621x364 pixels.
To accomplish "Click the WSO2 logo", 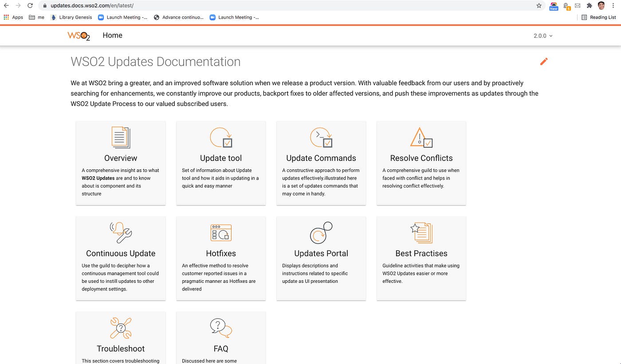I will (x=79, y=36).
